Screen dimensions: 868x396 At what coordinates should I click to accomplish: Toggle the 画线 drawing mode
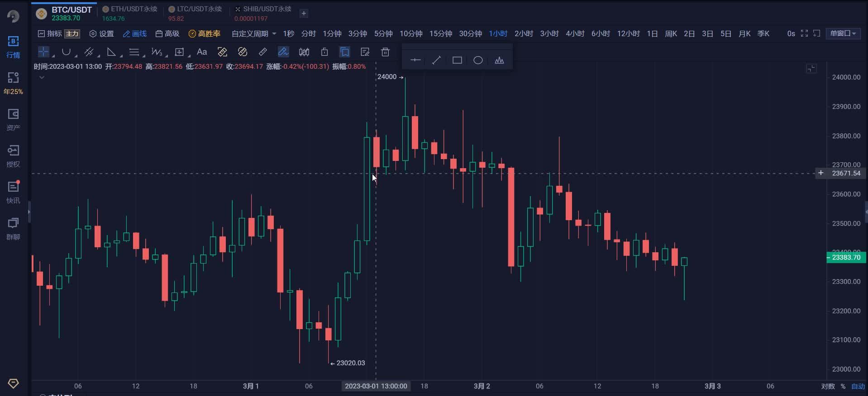point(135,33)
